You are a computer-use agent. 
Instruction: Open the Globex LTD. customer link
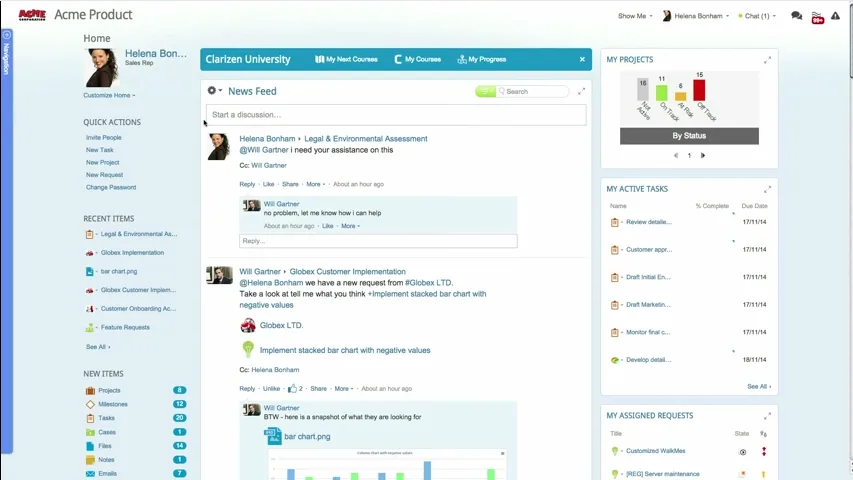click(x=281, y=325)
